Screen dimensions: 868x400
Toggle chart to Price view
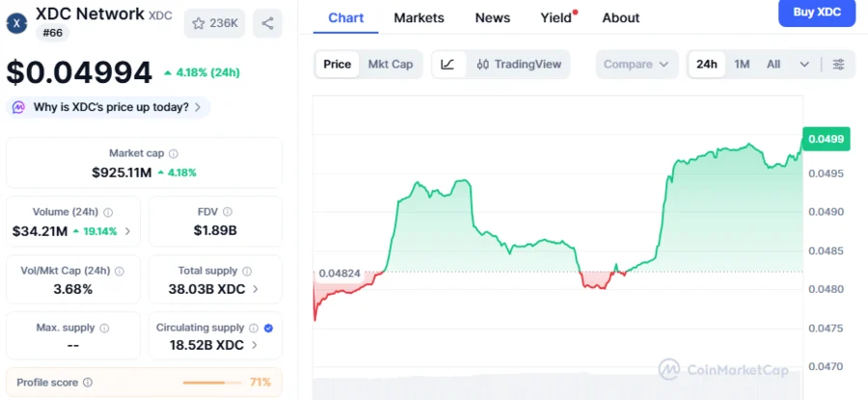coord(337,65)
